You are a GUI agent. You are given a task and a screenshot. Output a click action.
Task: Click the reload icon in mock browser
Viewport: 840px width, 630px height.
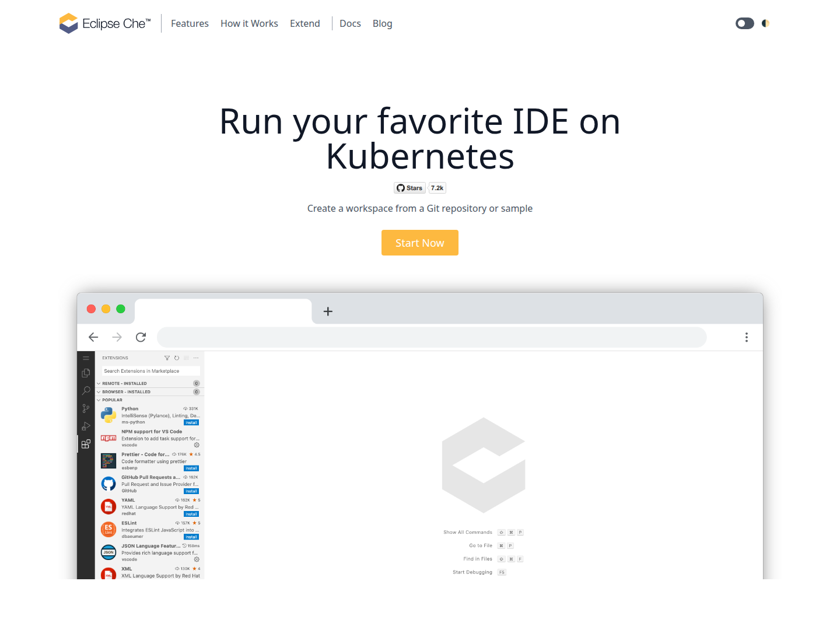tap(141, 337)
